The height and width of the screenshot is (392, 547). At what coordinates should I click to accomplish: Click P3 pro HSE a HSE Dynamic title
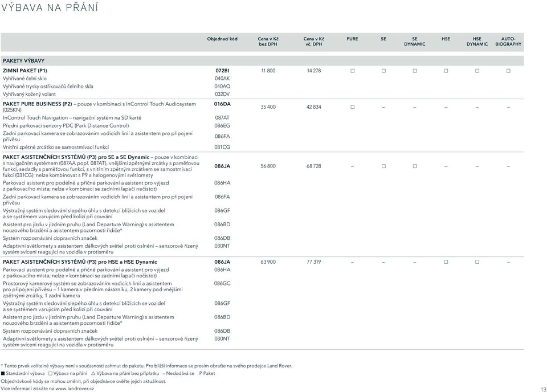tap(80, 262)
